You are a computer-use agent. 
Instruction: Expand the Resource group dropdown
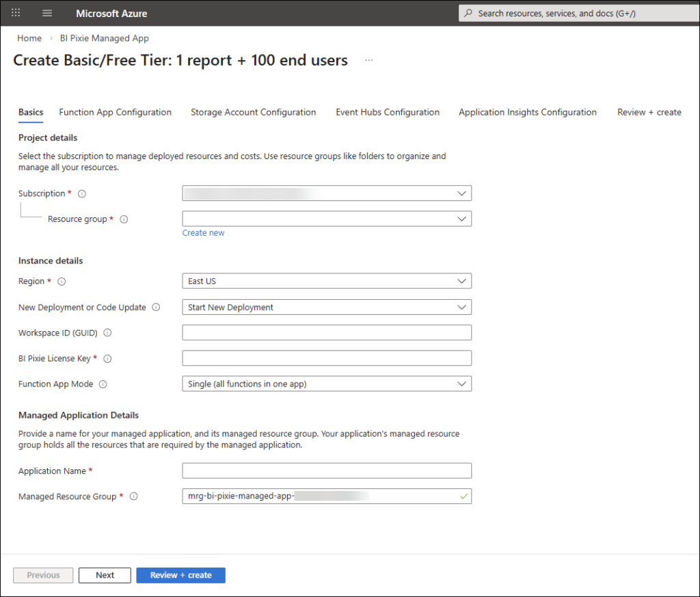[x=327, y=219]
